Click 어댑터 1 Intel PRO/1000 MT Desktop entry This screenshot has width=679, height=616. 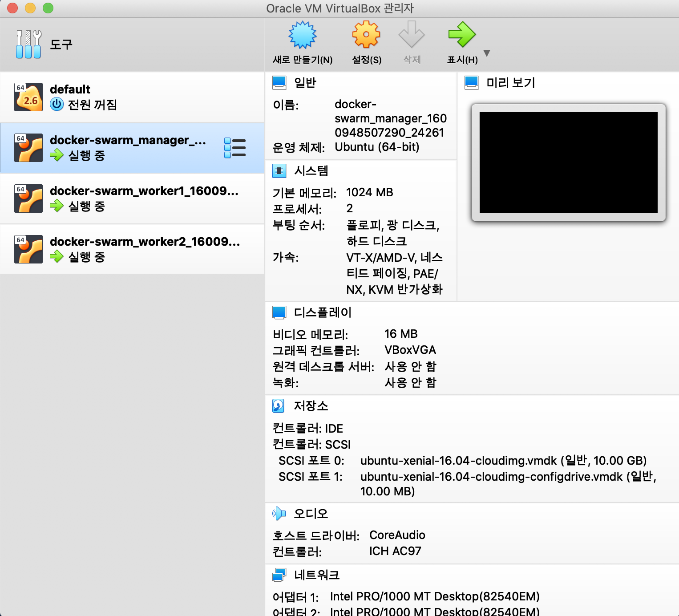click(x=435, y=596)
